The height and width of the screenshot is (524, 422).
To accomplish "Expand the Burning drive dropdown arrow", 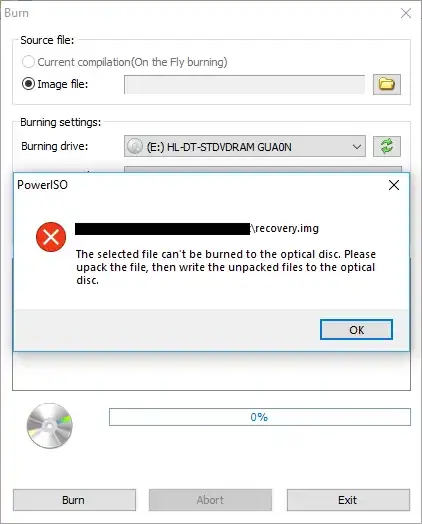I will pyautogui.click(x=357, y=147).
